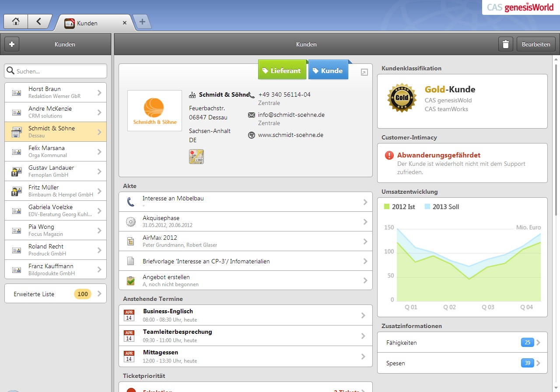Expand AirMax 2012 row chevron

tap(365, 241)
